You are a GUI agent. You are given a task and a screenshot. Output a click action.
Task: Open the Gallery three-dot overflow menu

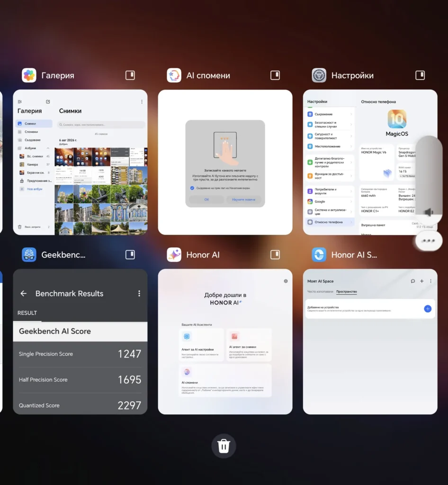142,102
